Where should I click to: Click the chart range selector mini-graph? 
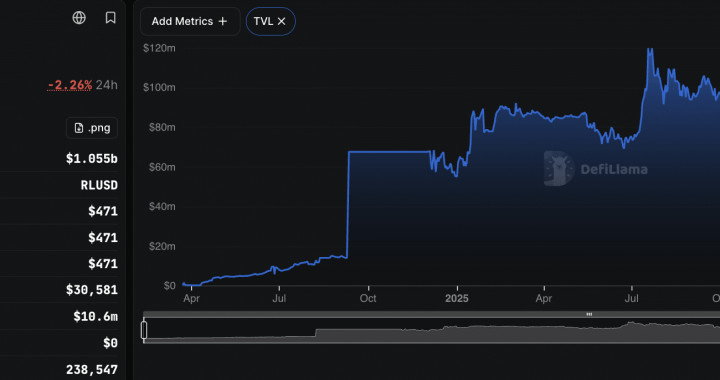(x=432, y=330)
